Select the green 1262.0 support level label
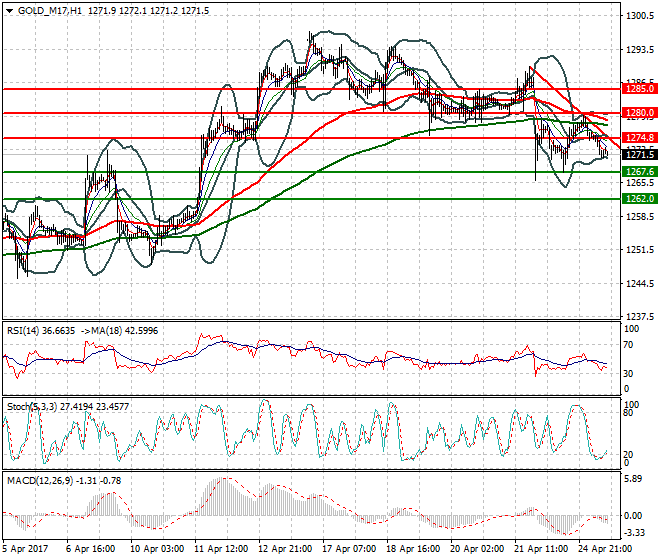The height and width of the screenshot is (560, 660). point(639,199)
